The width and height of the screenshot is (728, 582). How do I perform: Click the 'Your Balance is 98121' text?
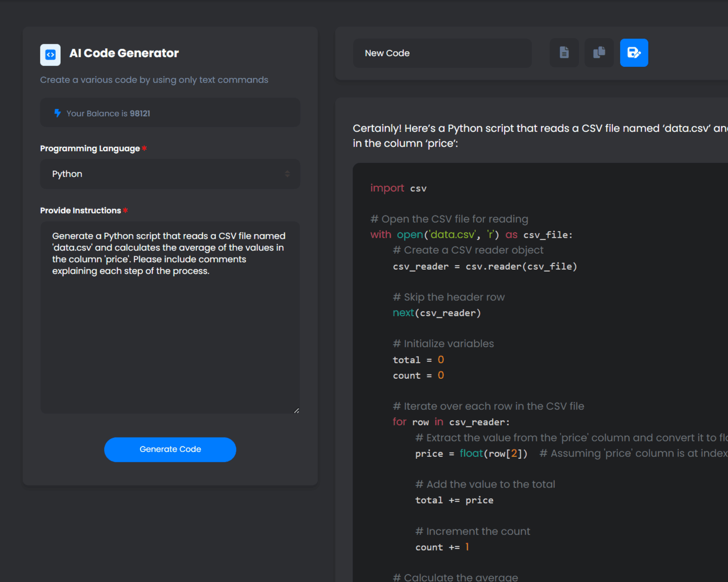(x=108, y=113)
